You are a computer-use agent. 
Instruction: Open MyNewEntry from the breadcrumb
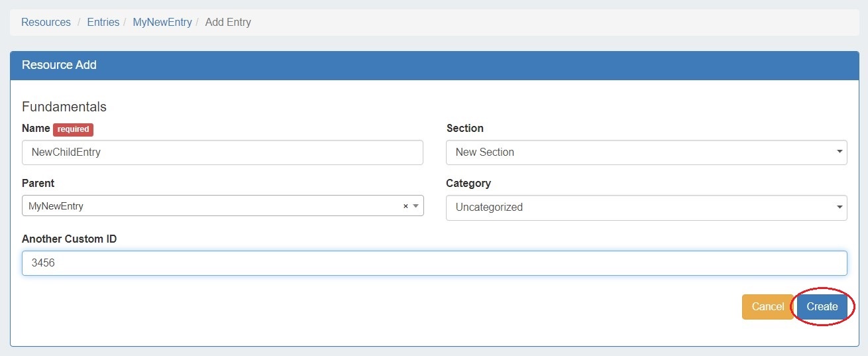[x=162, y=22]
